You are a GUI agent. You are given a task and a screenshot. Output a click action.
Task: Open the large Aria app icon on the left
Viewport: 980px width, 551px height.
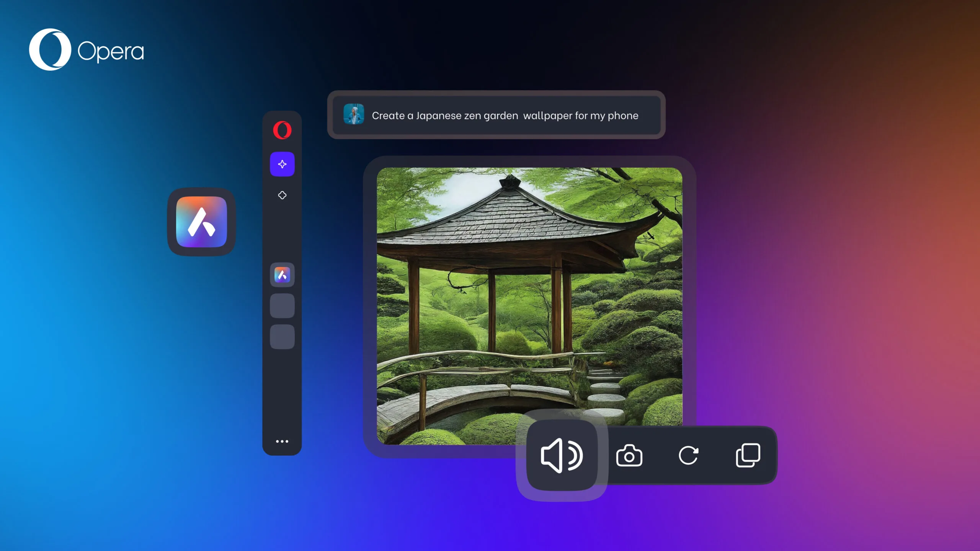[201, 220]
